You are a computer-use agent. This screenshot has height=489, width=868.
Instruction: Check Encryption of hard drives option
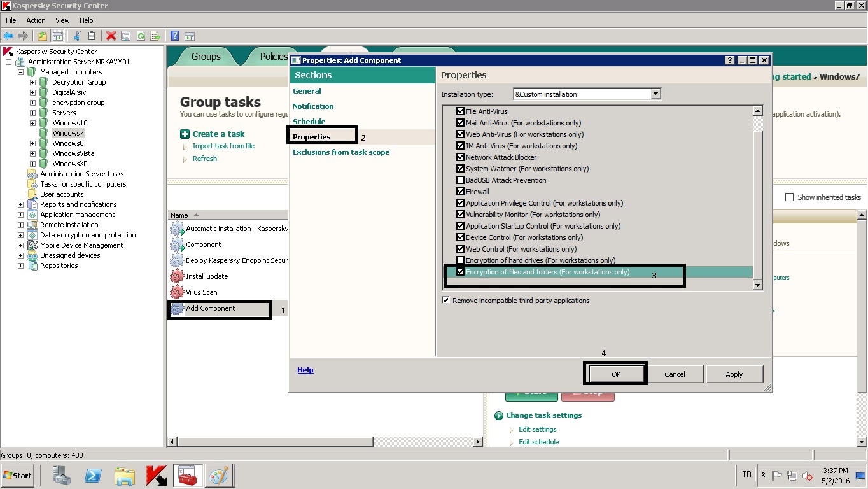461,260
